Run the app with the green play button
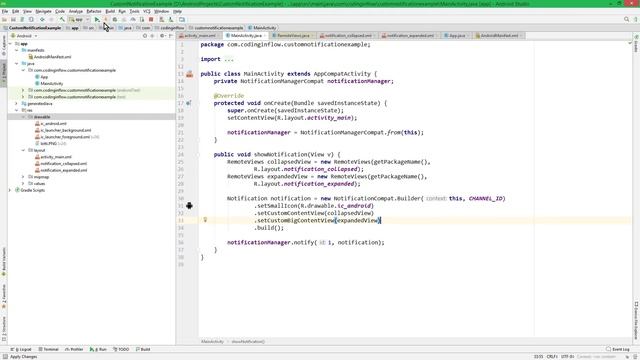Viewport: 640px width, 360px height. pyautogui.click(x=97, y=20)
